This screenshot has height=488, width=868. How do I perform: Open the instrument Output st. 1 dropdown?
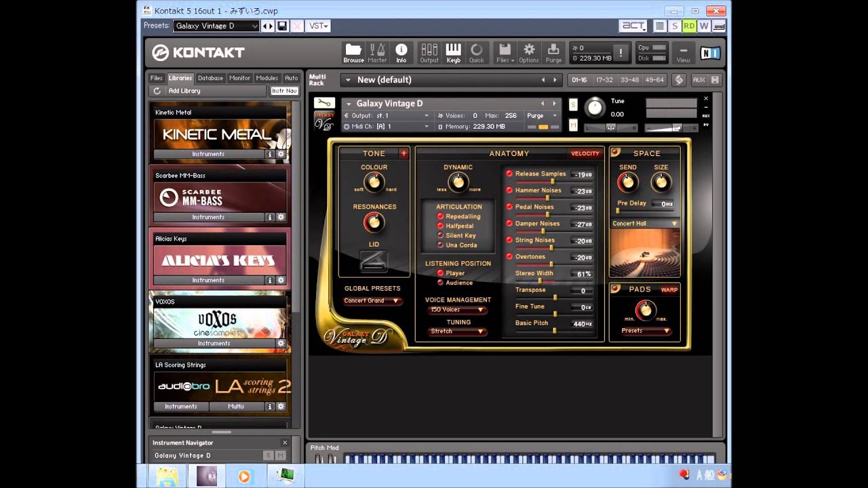point(387,116)
